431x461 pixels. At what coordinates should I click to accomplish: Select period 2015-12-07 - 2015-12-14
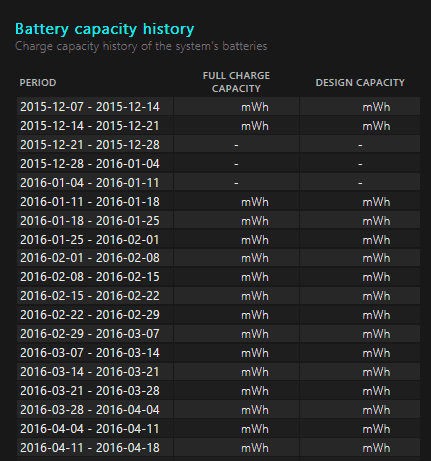[x=90, y=107]
